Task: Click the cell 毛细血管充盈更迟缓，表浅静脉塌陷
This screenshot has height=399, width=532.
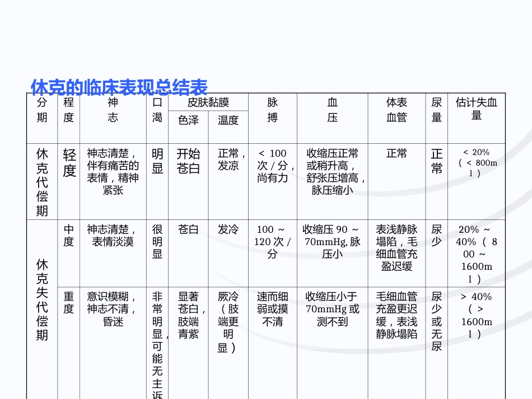Action: (396, 343)
